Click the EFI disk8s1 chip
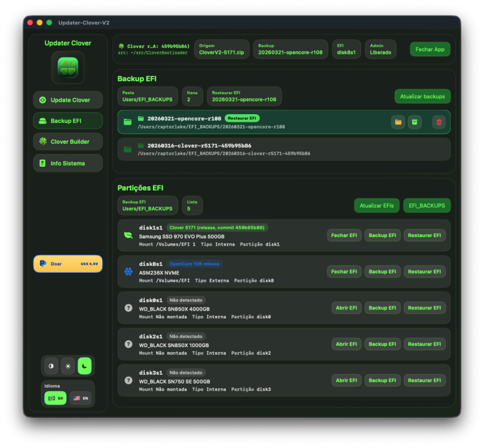 (347, 50)
